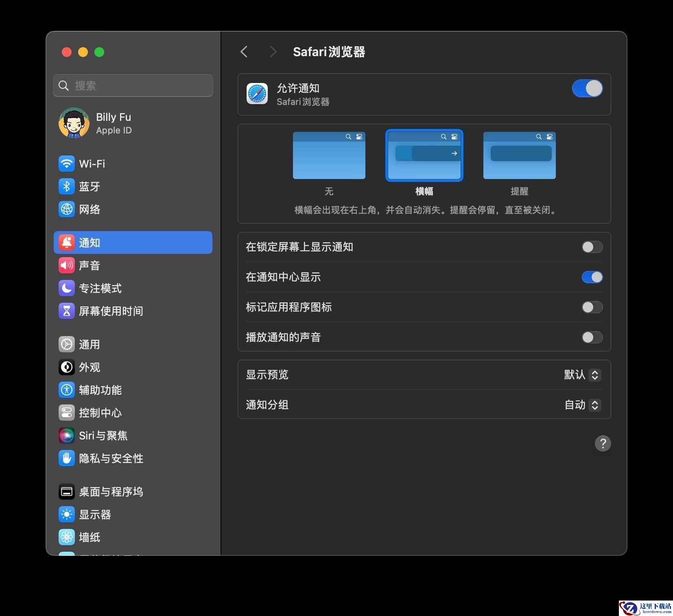
Task: Open 隐私与安全性 settings label
Action: tap(111, 459)
